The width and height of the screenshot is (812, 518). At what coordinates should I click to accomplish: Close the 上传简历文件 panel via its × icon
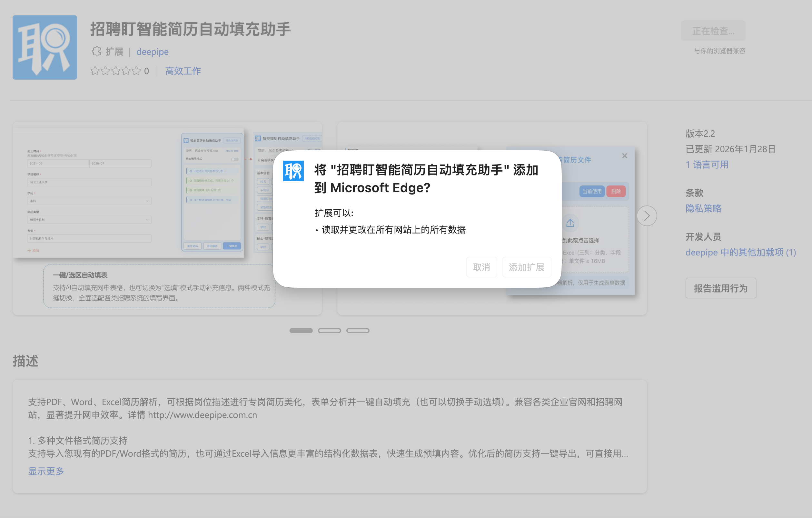(x=625, y=155)
